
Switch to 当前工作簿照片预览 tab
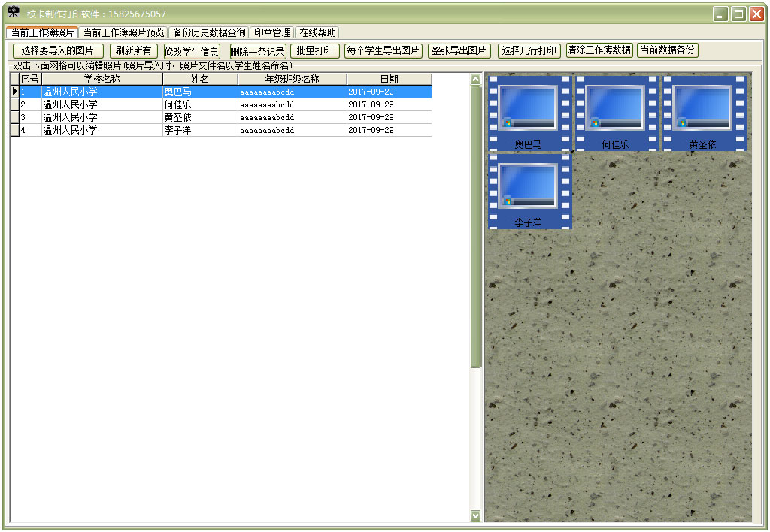coord(123,32)
